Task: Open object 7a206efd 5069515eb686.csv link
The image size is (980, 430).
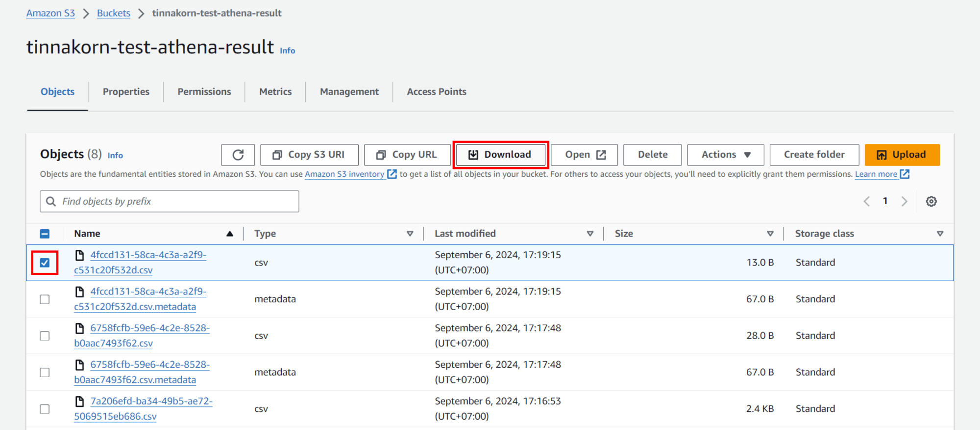Action: [144, 409]
